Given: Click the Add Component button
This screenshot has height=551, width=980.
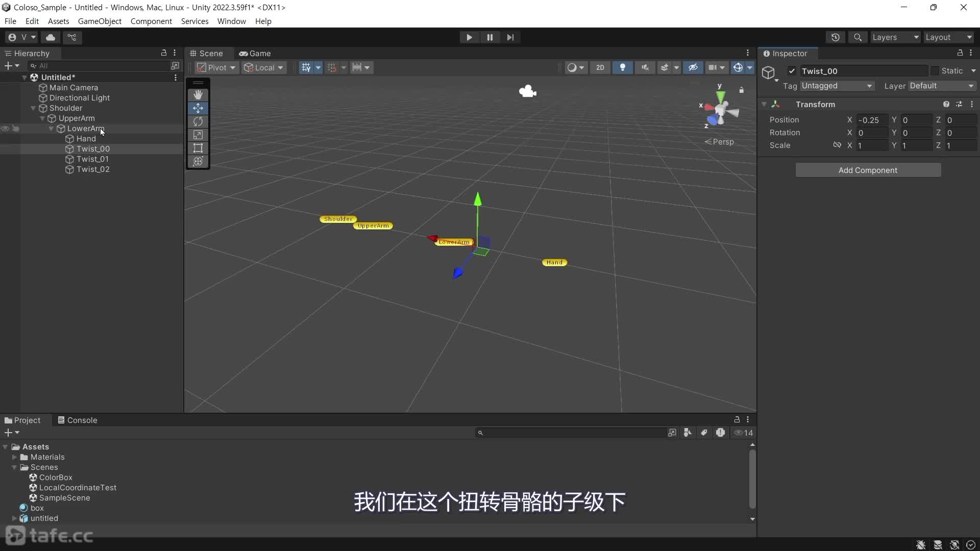Looking at the screenshot, I should coord(868,170).
